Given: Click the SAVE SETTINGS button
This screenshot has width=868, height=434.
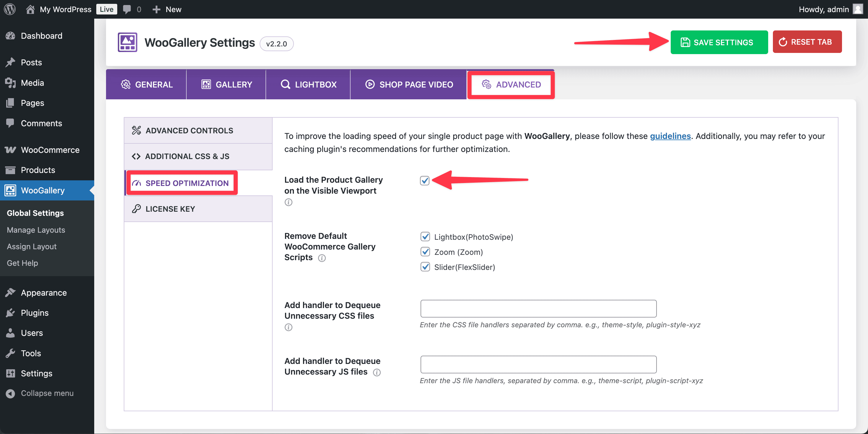Looking at the screenshot, I should [x=719, y=42].
